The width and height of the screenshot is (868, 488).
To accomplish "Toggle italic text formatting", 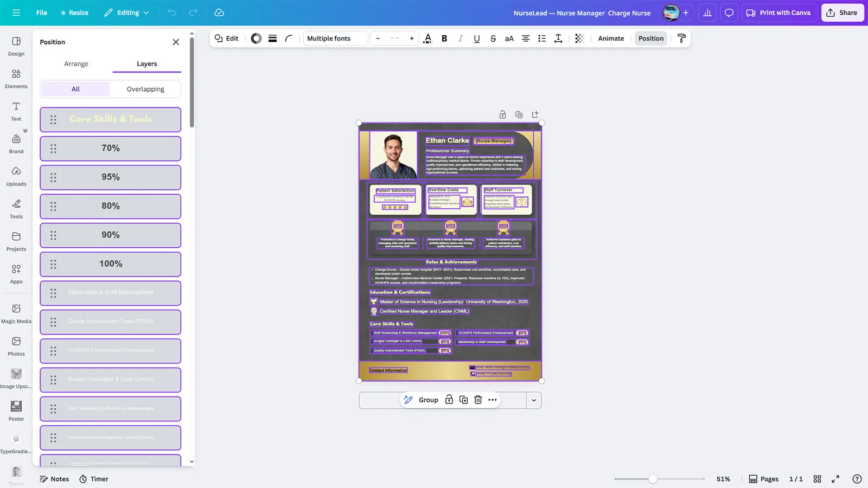I will point(461,38).
